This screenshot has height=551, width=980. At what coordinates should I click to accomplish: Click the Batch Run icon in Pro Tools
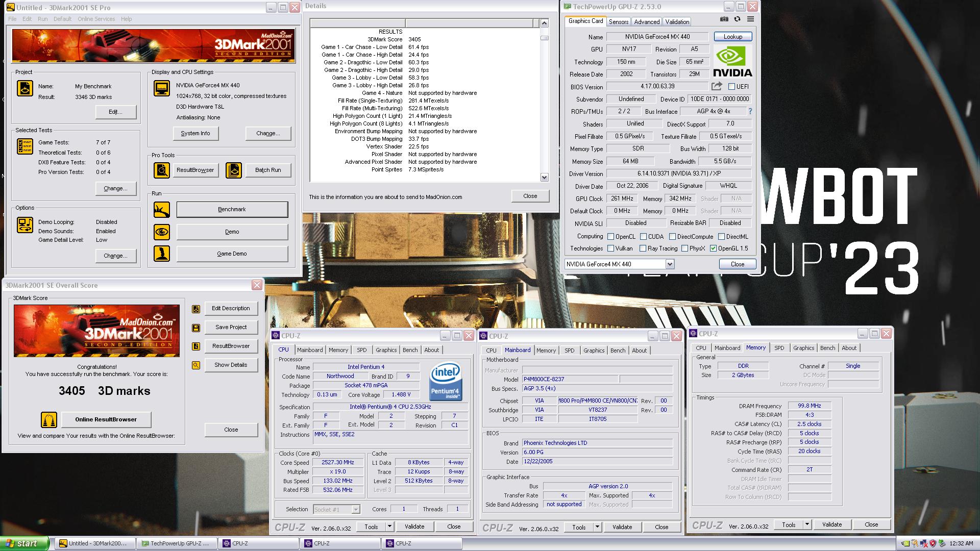pos(234,170)
